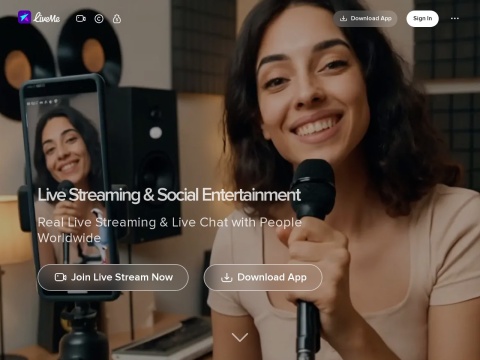This screenshot has width=480, height=360.
Task: Click the large Download App hero button
Action: (x=263, y=277)
